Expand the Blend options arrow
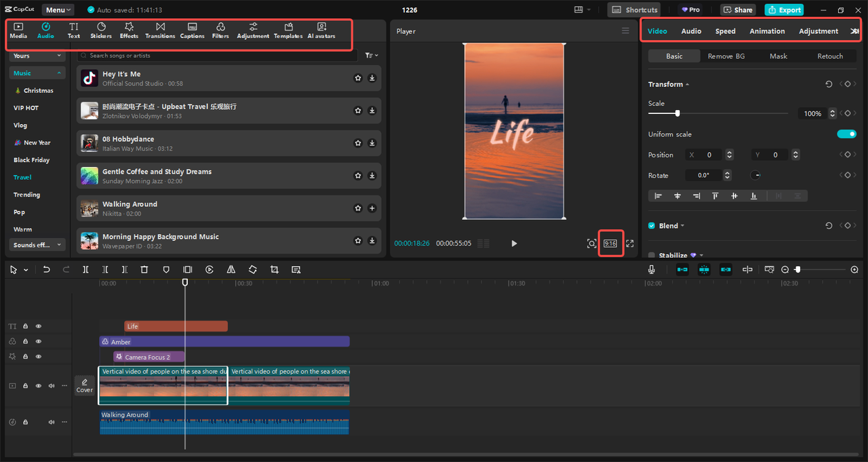The height and width of the screenshot is (462, 868). pyautogui.click(x=682, y=226)
